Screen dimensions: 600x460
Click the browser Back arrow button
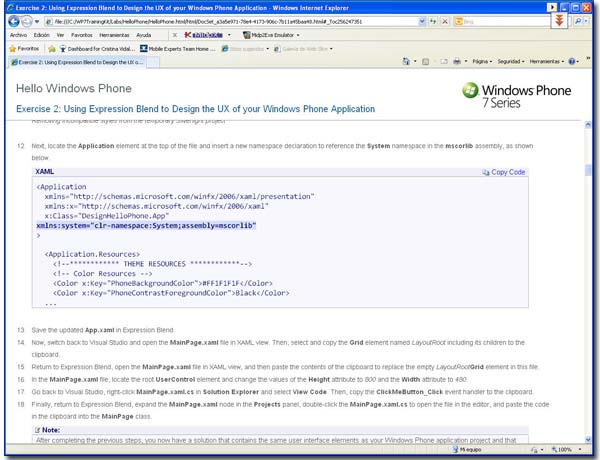pyautogui.click(x=14, y=21)
